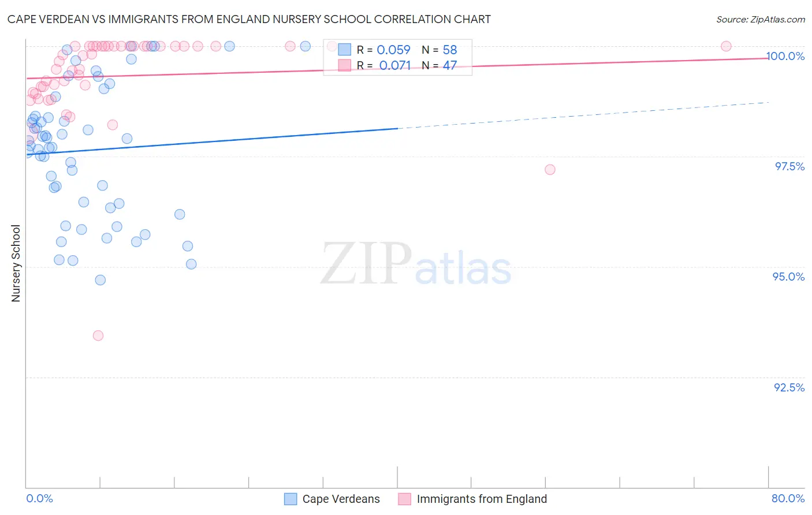Click the 100.0% y-axis label

(785, 56)
